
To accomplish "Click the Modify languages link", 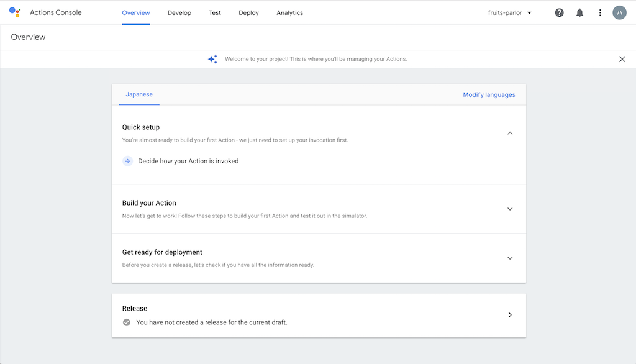I will point(489,94).
